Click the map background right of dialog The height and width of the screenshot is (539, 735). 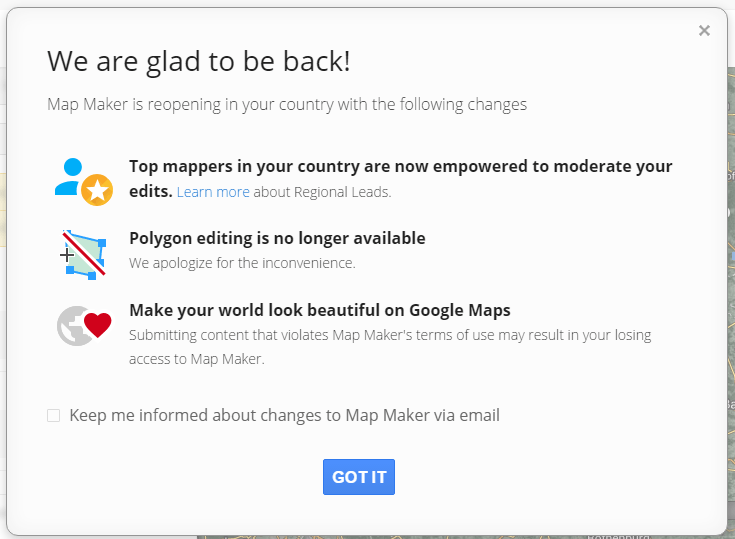[731, 300]
